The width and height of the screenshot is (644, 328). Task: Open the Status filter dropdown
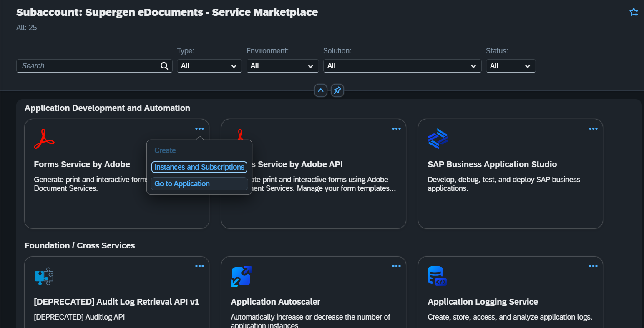click(x=511, y=66)
